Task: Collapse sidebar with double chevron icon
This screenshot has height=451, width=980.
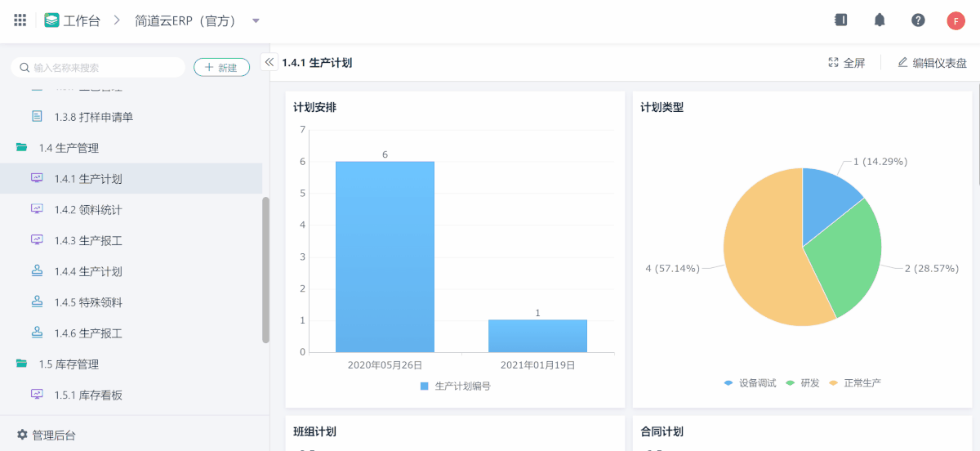Action: (x=269, y=62)
